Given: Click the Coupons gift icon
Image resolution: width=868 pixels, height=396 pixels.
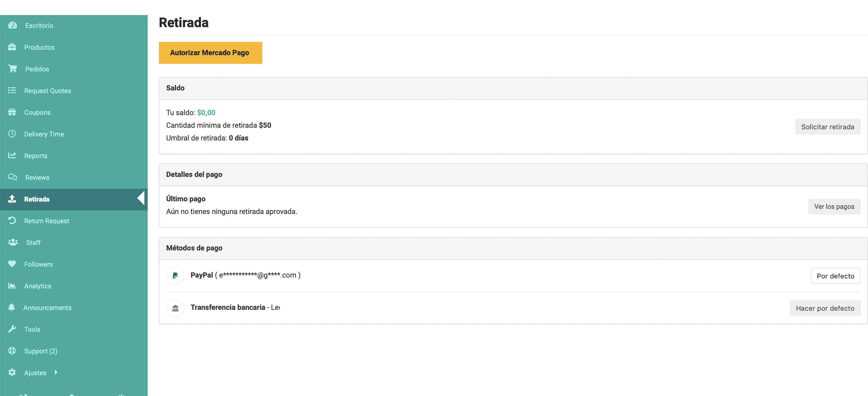Looking at the screenshot, I should click(12, 112).
